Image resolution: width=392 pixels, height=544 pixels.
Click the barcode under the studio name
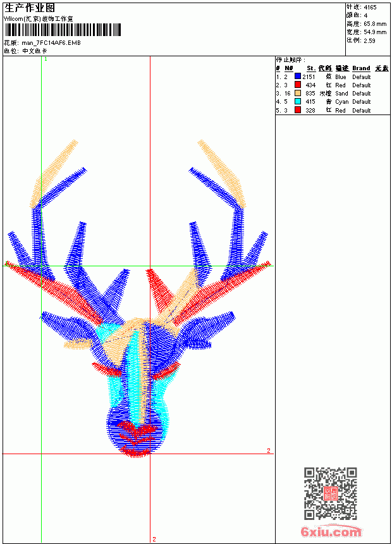(x=63, y=30)
